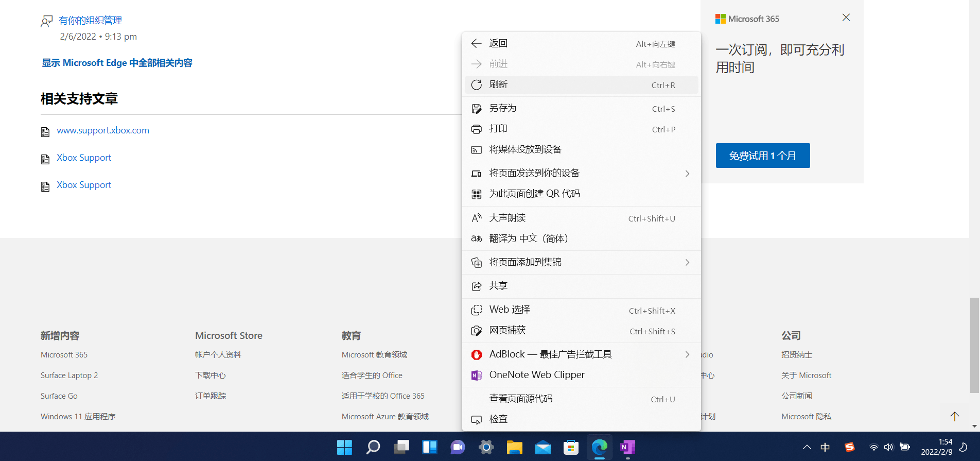Viewport: 980px width, 461px height.
Task: Choose 检查 in context menu
Action: (582, 419)
